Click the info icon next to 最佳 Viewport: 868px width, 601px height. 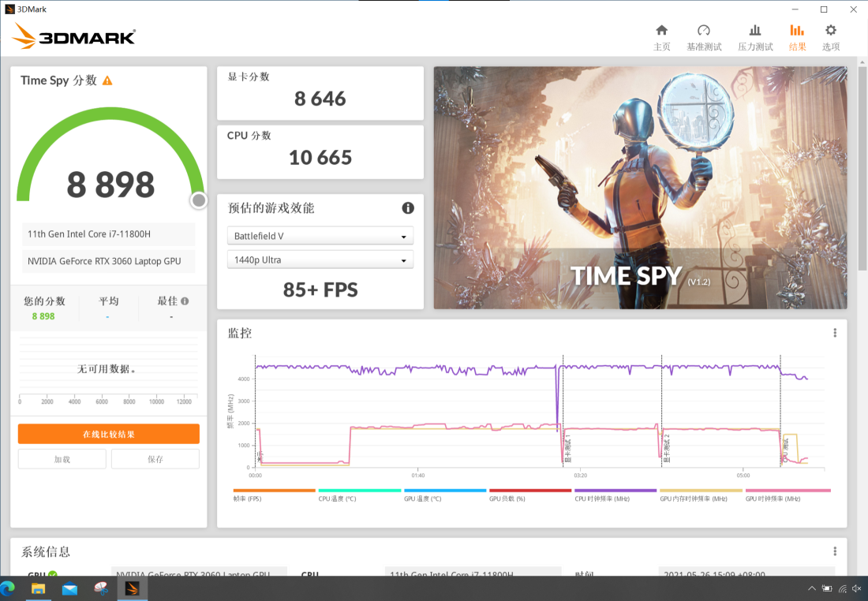185,301
